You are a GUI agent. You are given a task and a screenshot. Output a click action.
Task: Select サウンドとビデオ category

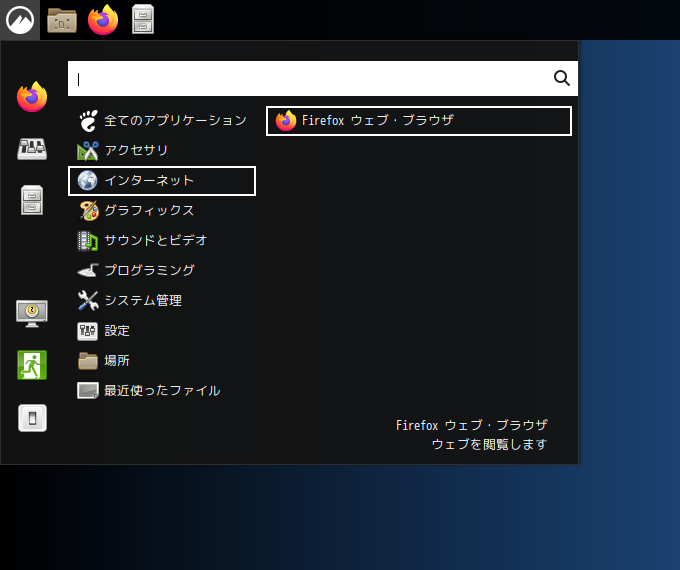[x=162, y=241]
